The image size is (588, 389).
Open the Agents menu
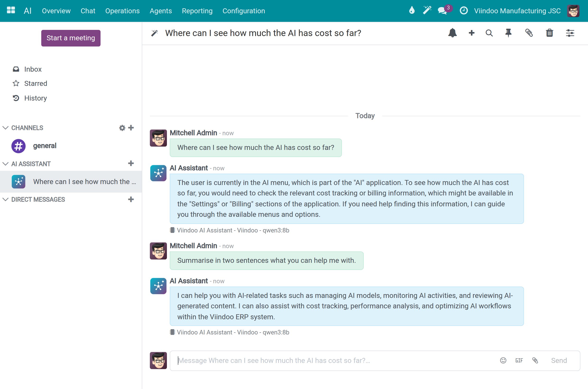161,11
